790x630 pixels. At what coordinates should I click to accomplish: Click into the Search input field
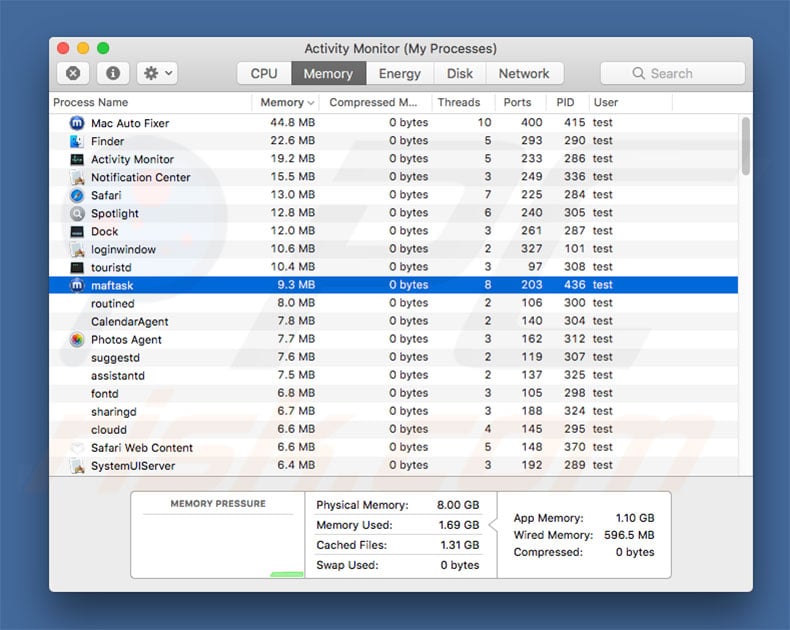pos(673,74)
